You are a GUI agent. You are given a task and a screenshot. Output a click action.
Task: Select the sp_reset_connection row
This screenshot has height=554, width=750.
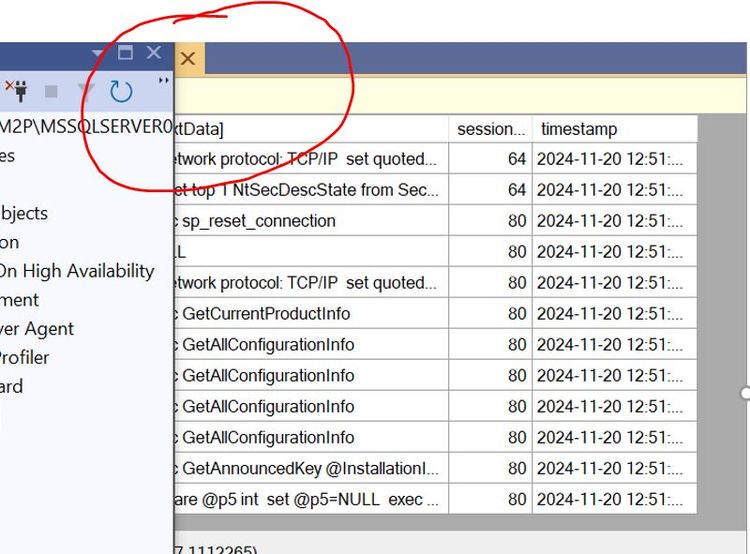tap(435, 221)
